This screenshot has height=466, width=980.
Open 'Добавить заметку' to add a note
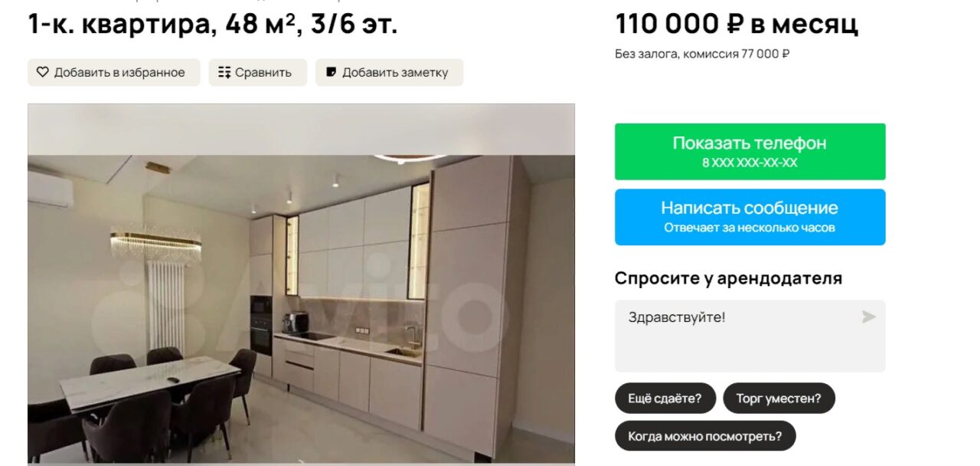(389, 73)
